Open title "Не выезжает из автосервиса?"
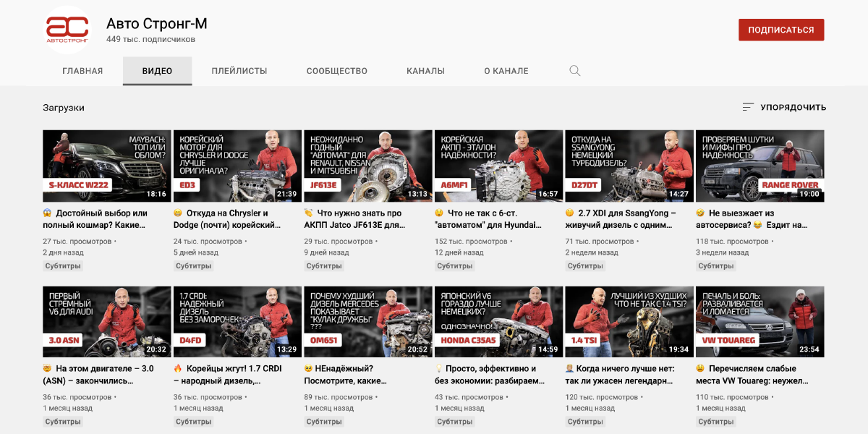The image size is (868, 434). (752, 219)
